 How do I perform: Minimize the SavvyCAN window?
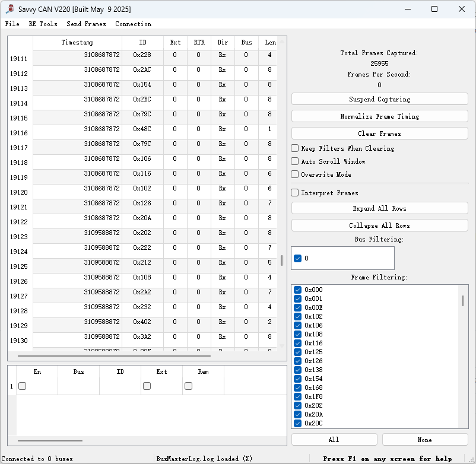[x=408, y=9]
